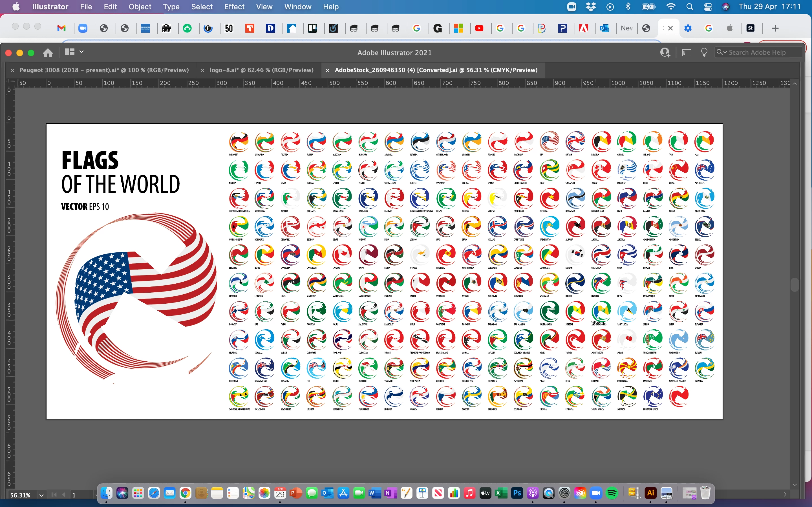Screen dimensions: 812x507
Task: Click the 56.31% zoom percentage field
Action: tap(20, 495)
